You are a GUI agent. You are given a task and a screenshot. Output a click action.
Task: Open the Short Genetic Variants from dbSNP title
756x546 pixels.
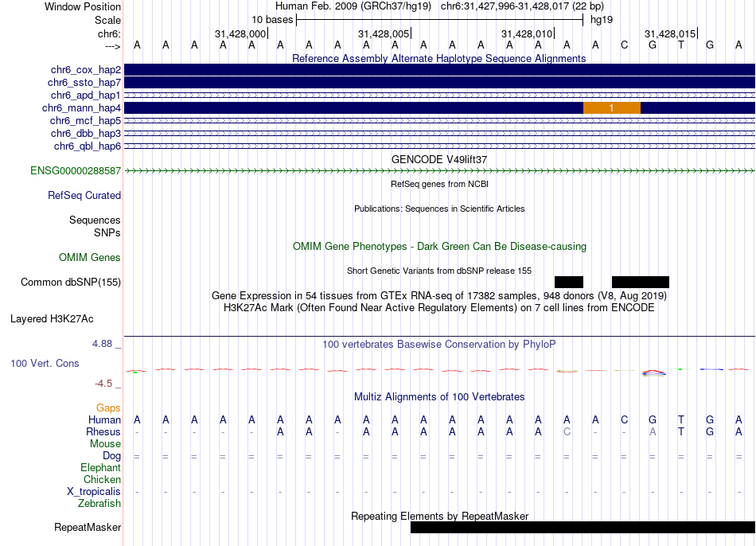click(x=439, y=271)
